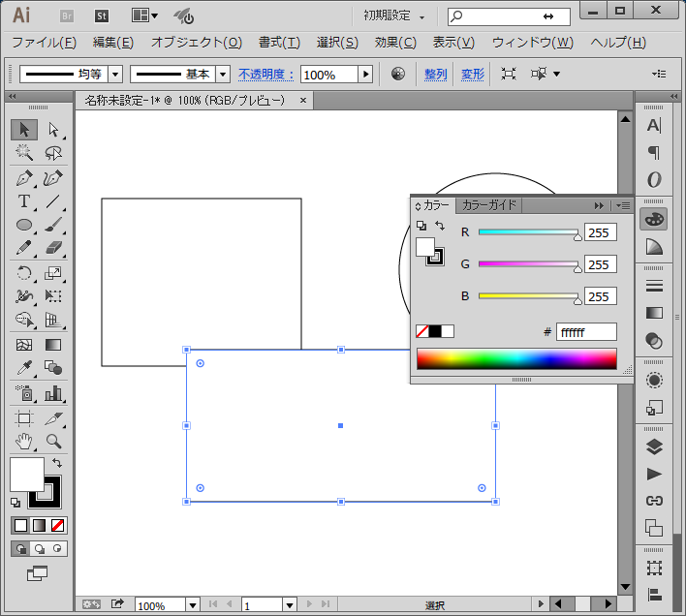
Task: Open the ウィンドウ menu
Action: (533, 43)
